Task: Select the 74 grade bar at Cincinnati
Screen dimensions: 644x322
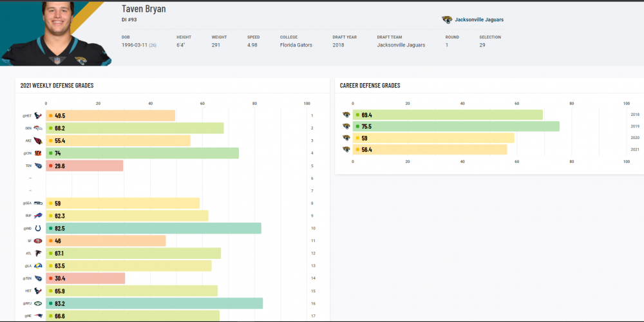Action: pyautogui.click(x=142, y=153)
